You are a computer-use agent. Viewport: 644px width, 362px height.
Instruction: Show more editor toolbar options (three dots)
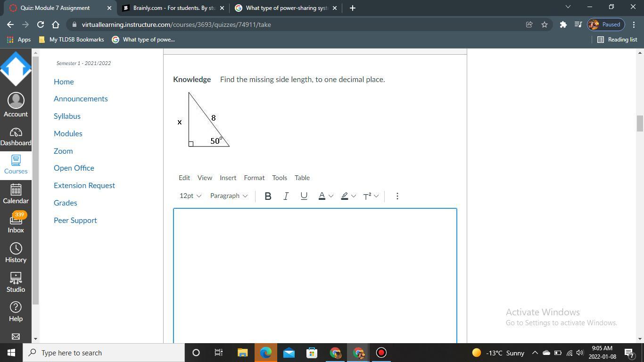coord(397,196)
